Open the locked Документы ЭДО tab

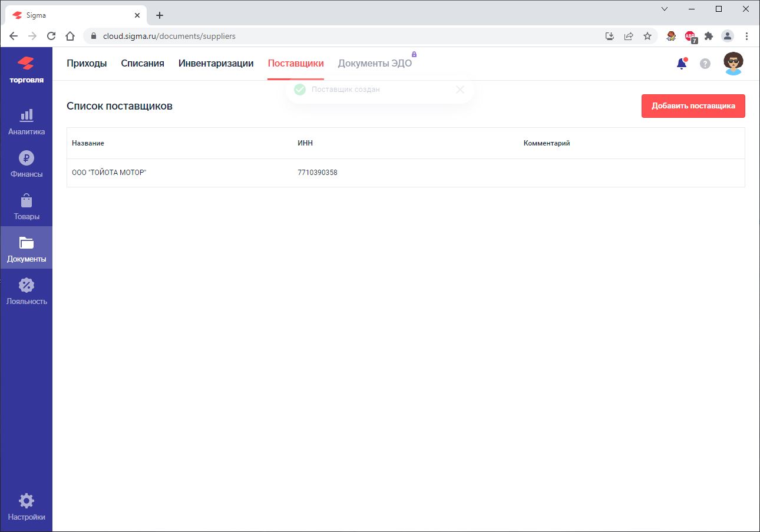(375, 64)
